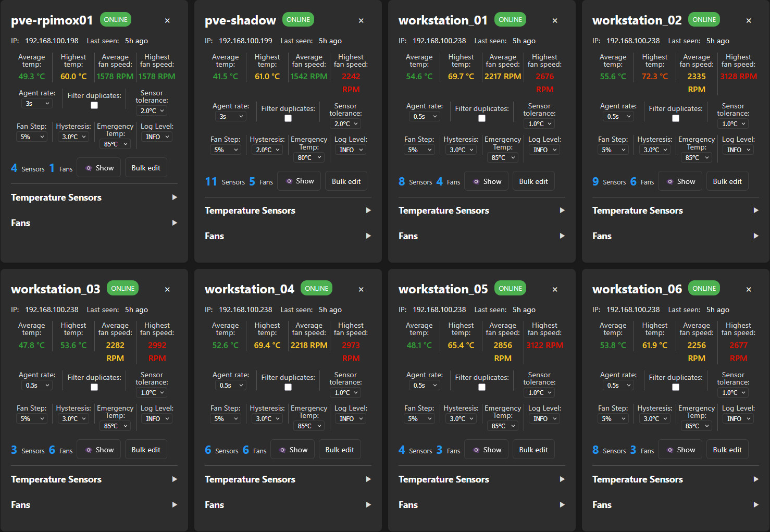This screenshot has width=770, height=532.
Task: Click 3122 RPM on workstation_05
Action: (544, 345)
